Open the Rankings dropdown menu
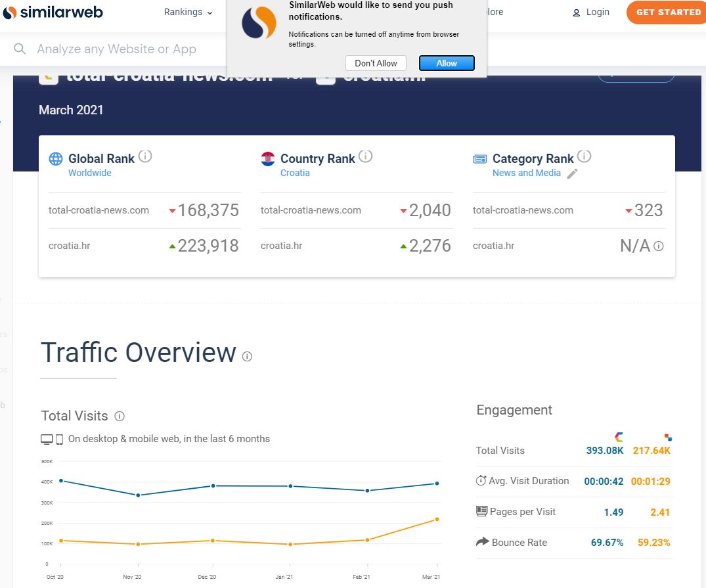Image resolution: width=706 pixels, height=588 pixels. pyautogui.click(x=188, y=12)
